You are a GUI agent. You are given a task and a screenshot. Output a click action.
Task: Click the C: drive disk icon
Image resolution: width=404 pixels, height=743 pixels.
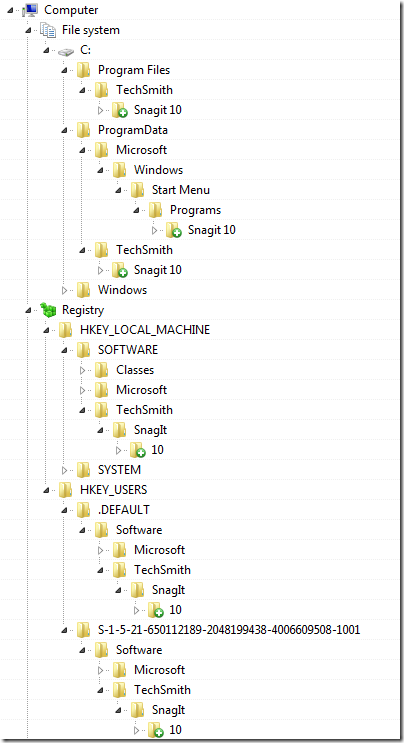click(66, 51)
